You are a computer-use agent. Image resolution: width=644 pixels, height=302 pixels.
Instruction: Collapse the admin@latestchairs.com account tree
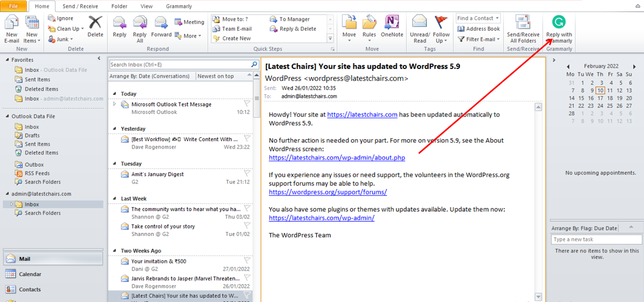tap(7, 194)
